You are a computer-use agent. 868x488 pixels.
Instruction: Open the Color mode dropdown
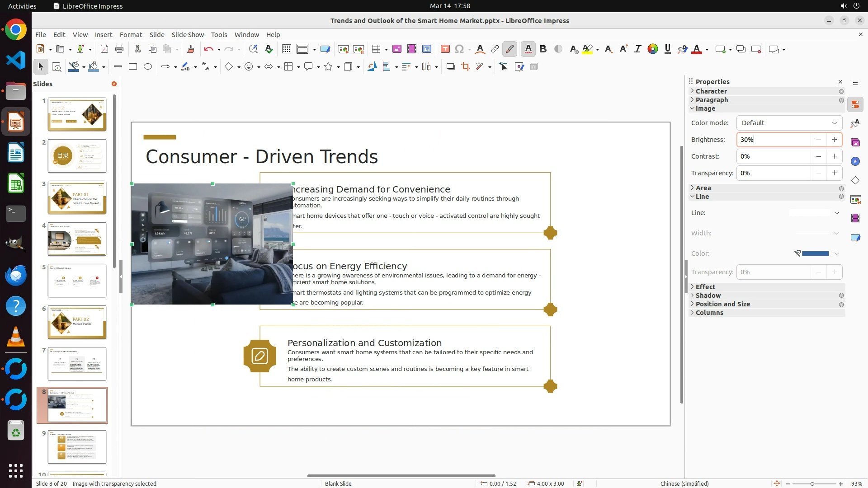(x=789, y=123)
